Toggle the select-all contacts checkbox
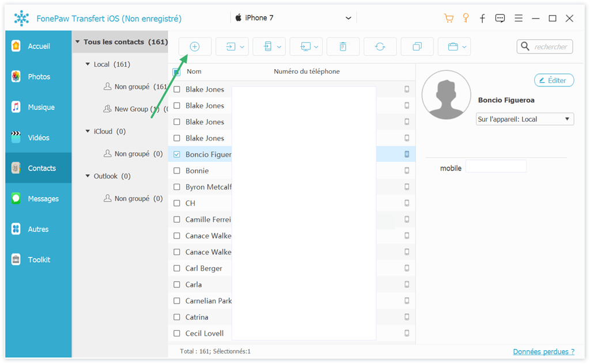Viewport: 590px width, 364px height. (x=176, y=72)
